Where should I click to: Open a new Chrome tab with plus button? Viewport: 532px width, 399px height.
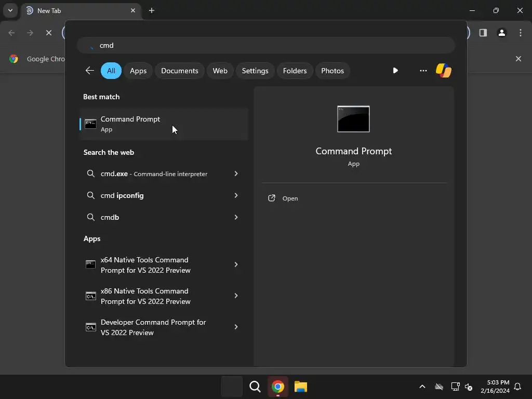tap(152, 10)
